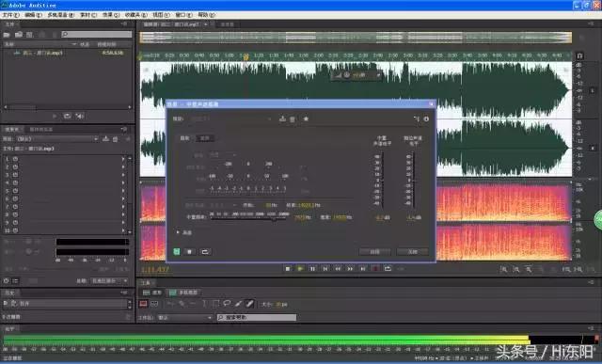The width and height of the screenshot is (602, 364).
Task: Click the Apply button in the dialog
Action: click(x=374, y=252)
